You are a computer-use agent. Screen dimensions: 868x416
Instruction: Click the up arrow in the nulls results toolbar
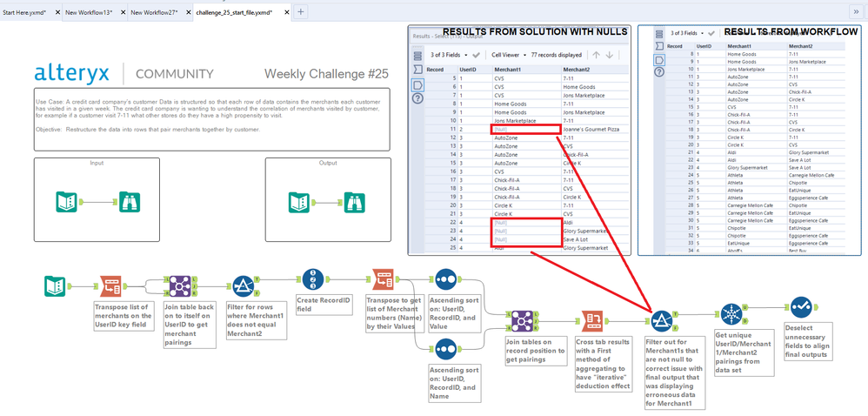596,55
